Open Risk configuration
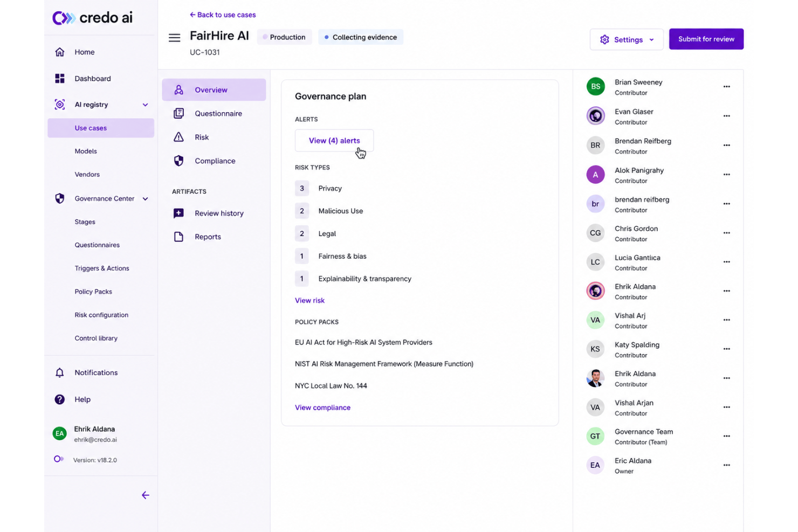Viewport: 798px width, 532px height. (101, 315)
